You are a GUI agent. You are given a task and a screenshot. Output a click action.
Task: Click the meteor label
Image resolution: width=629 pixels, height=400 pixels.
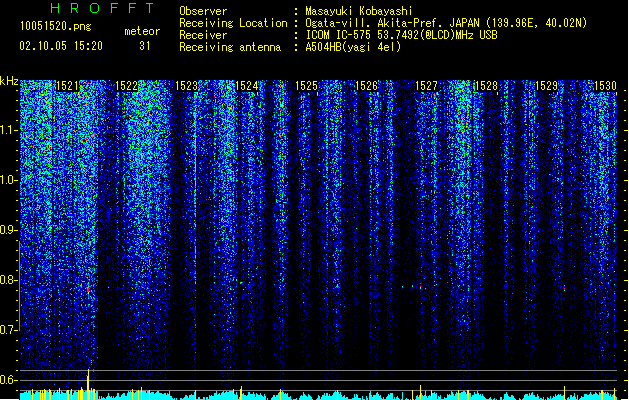tap(142, 31)
